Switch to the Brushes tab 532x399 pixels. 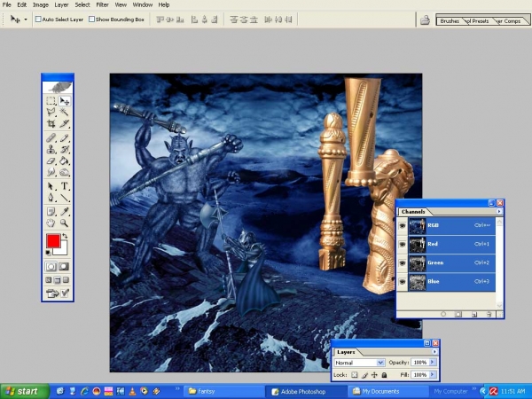(450, 21)
